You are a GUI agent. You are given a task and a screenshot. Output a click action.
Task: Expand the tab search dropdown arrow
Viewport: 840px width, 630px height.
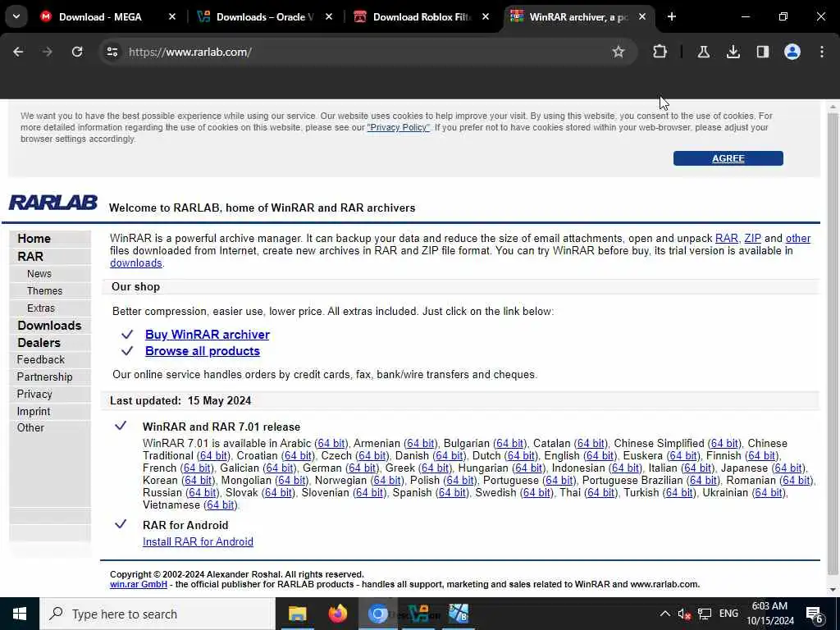[x=16, y=16]
